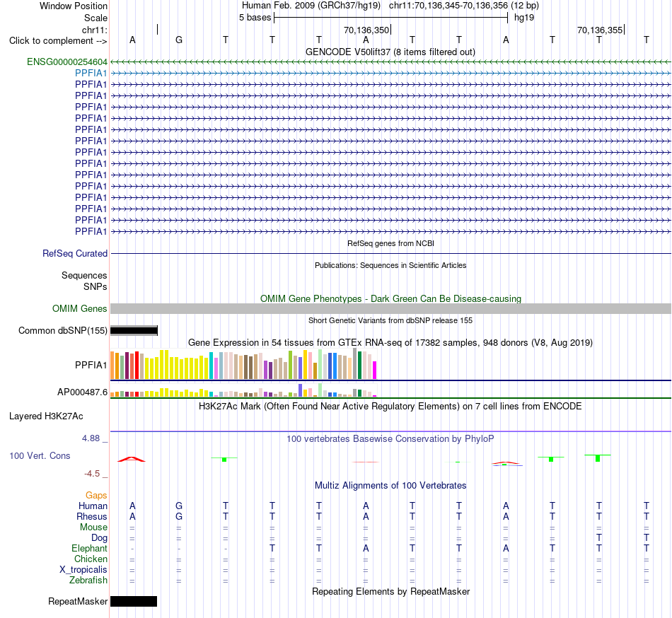Open the 100 Vert. Cons track label
Image resolution: width=672 pixels, height=618 pixels.
(x=40, y=455)
